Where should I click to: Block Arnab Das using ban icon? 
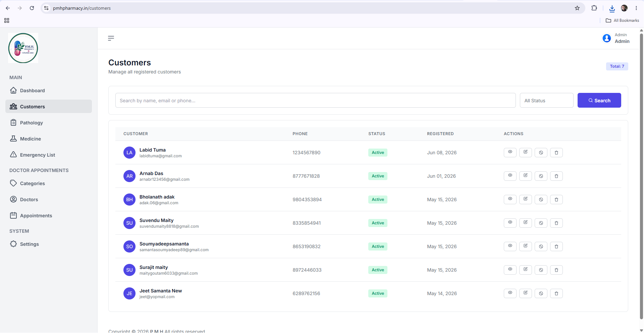[x=541, y=176]
